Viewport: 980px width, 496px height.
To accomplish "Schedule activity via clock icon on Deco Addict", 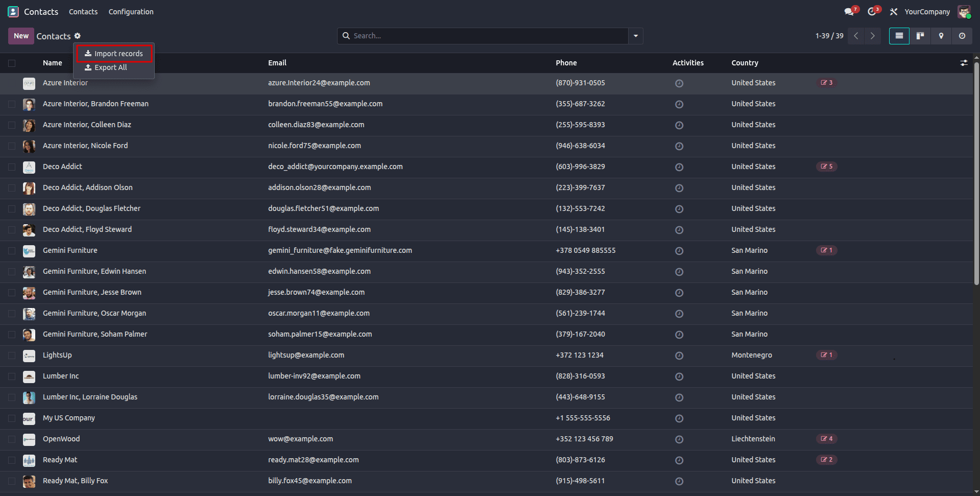I will (x=679, y=167).
